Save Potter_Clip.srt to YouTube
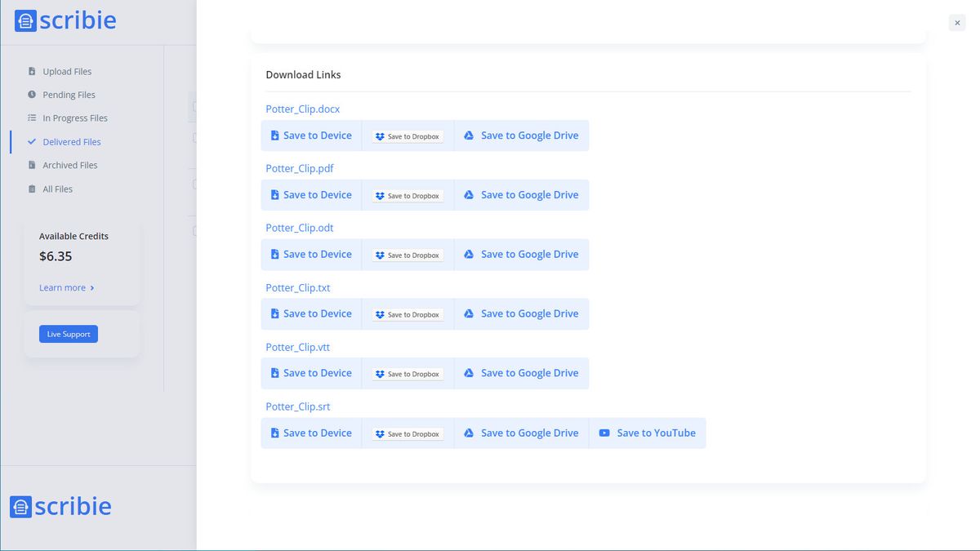This screenshot has width=980, height=551. pos(648,433)
